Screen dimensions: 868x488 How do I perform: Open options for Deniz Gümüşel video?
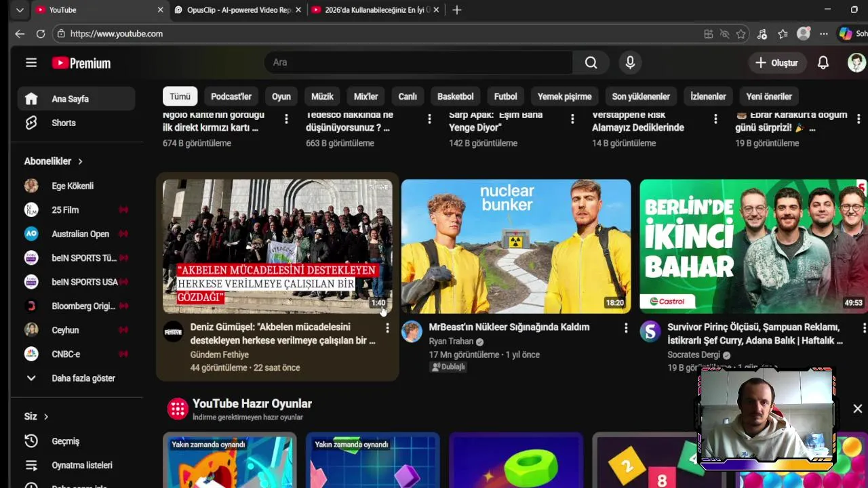tap(387, 328)
